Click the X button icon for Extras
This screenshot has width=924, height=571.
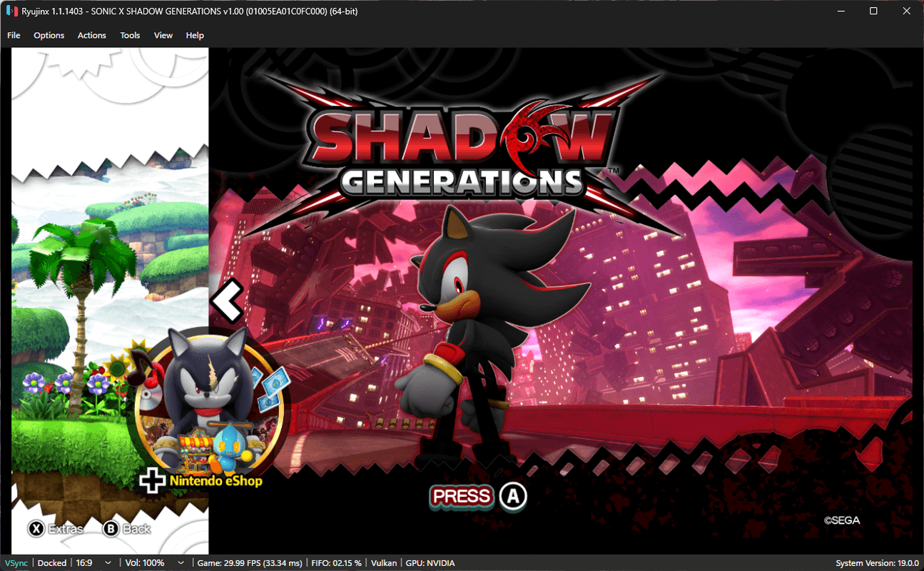(36, 529)
